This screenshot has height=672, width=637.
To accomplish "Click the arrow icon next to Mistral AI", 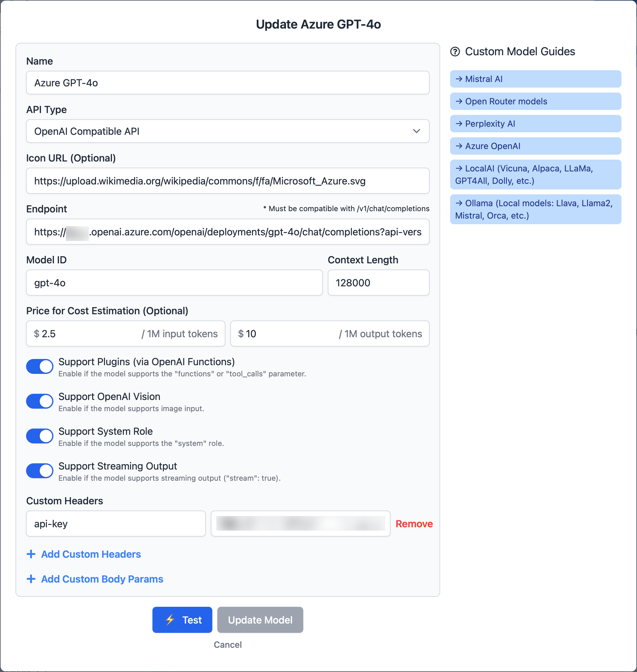I will click(459, 79).
